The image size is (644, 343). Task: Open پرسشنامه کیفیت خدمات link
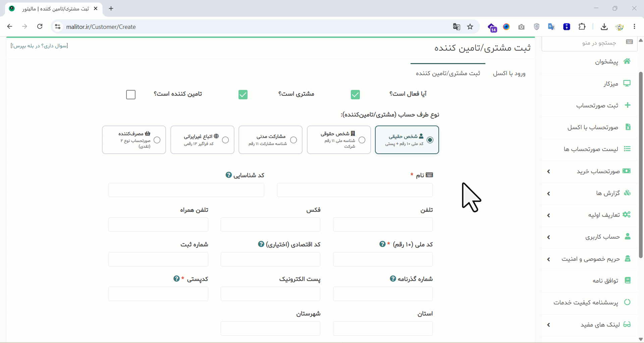point(590,302)
